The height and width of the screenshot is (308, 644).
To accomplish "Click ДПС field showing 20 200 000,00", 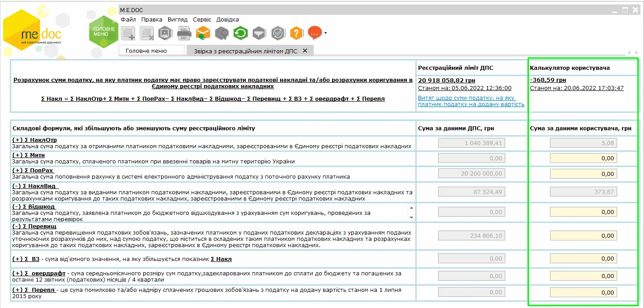I will click(x=472, y=174).
